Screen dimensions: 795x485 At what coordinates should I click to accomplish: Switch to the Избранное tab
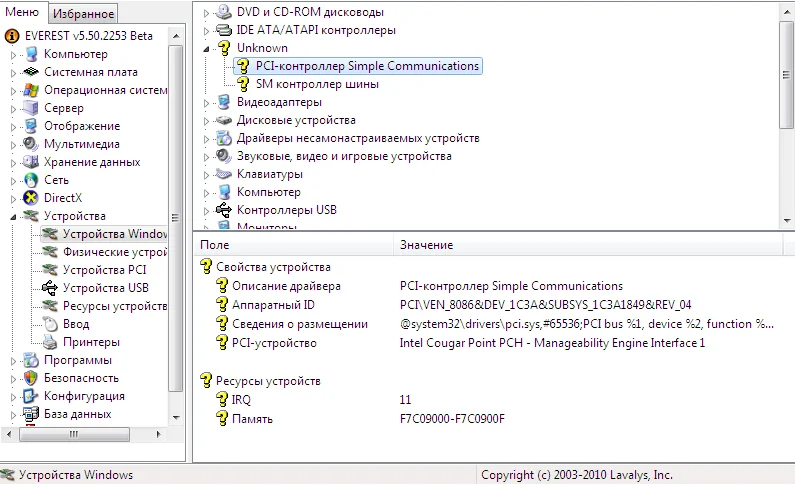84,14
